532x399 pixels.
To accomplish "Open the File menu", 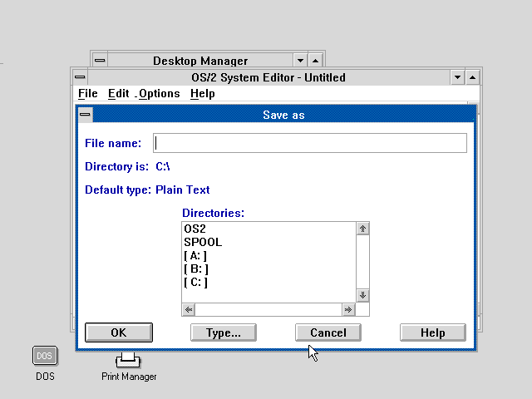I will tap(88, 93).
